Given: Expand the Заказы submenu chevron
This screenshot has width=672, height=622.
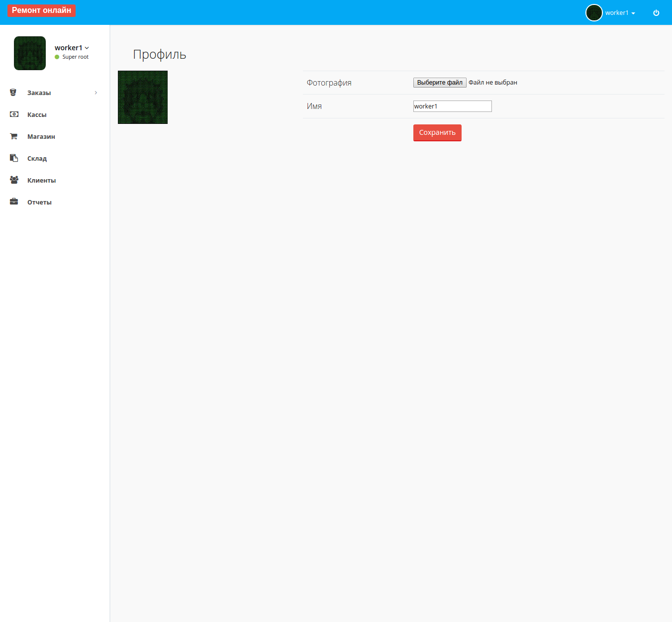Looking at the screenshot, I should pos(96,93).
